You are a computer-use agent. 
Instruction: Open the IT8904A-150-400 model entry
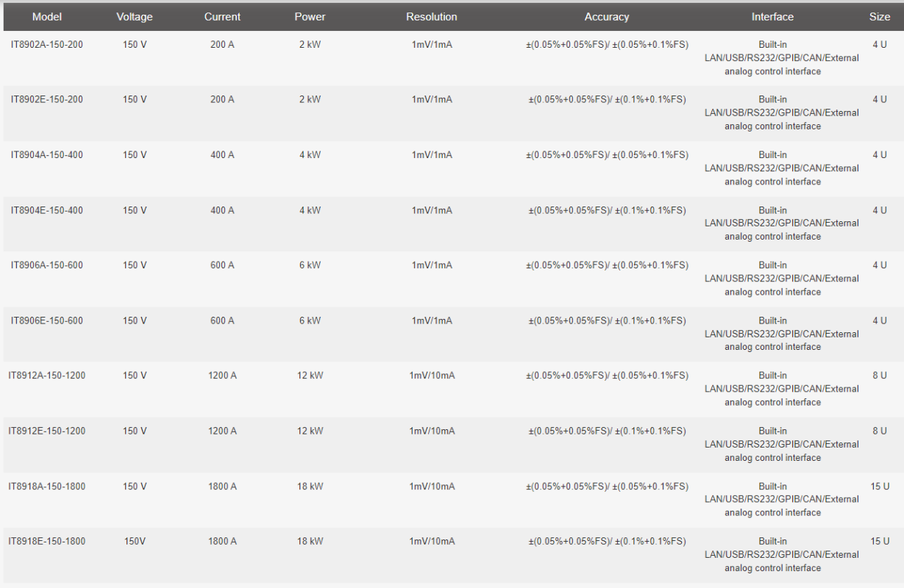(x=47, y=155)
